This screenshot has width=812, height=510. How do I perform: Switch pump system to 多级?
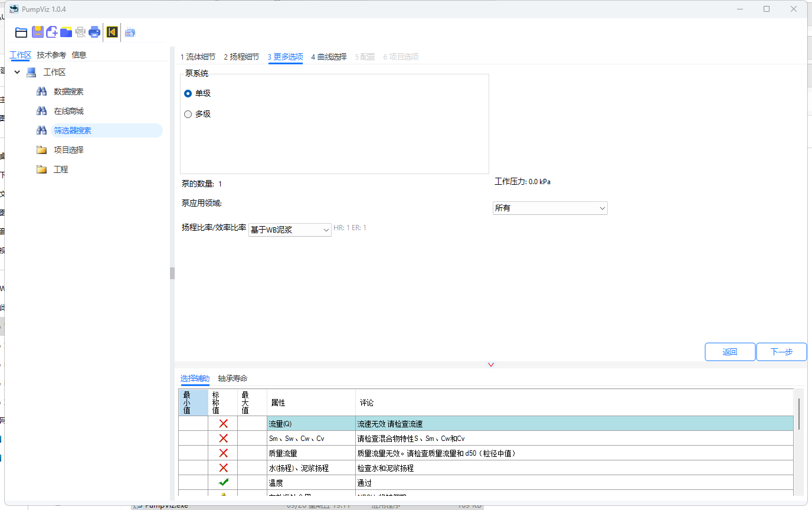click(x=188, y=114)
